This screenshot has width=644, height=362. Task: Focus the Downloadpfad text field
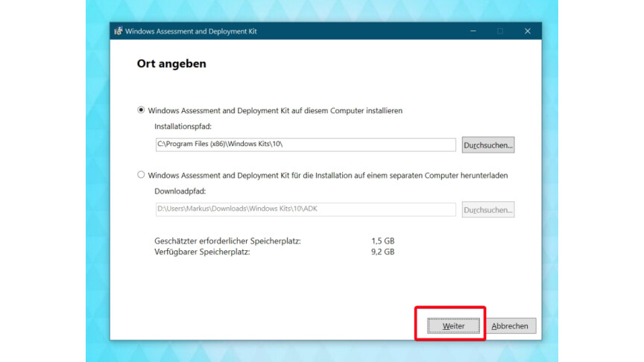[x=306, y=209]
